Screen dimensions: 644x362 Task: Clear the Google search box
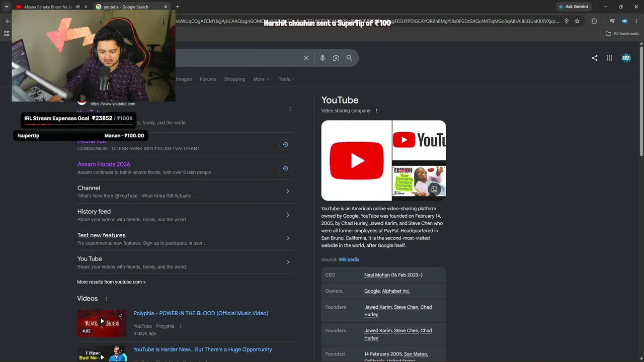[306, 58]
